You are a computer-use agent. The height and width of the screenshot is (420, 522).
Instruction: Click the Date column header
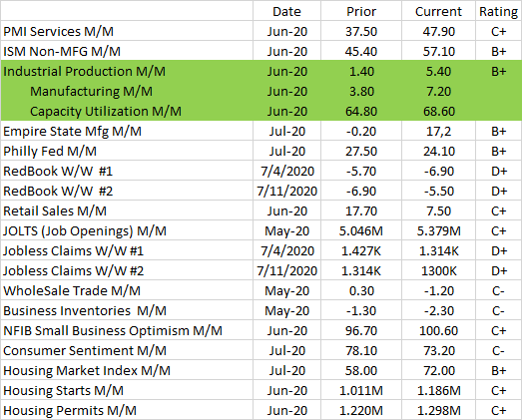tap(287, 11)
